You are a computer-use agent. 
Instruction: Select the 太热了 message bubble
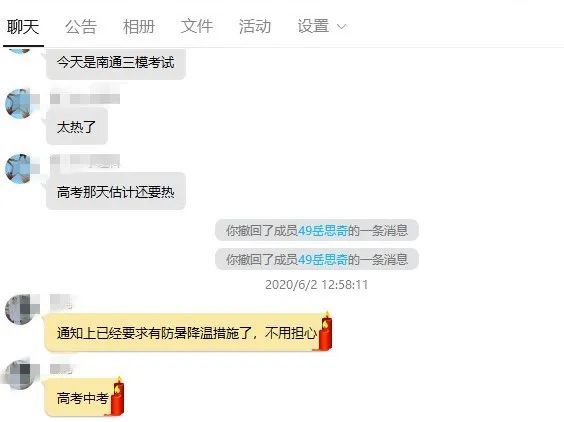point(77,127)
